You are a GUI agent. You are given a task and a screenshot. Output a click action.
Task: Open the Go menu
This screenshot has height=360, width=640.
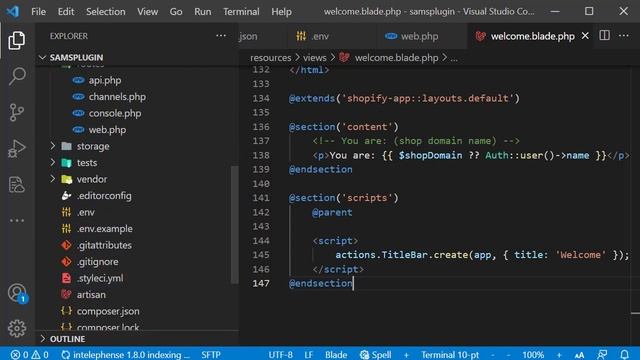point(176,11)
